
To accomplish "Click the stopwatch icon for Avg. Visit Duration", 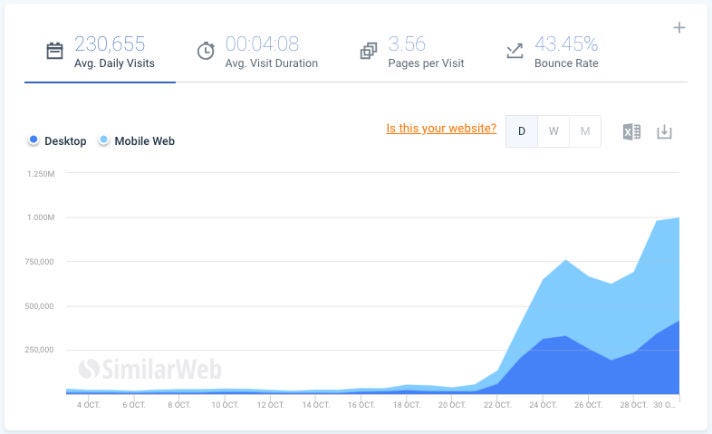I will tap(206, 51).
